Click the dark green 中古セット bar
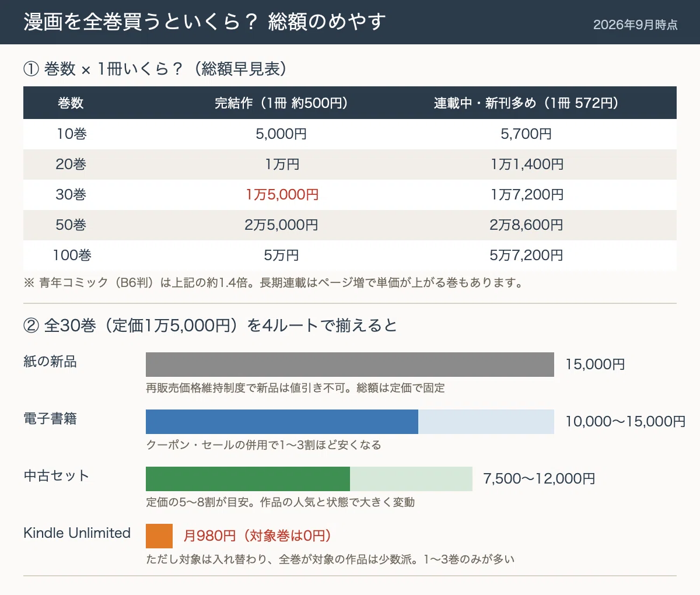This screenshot has height=595, width=700. click(x=248, y=479)
